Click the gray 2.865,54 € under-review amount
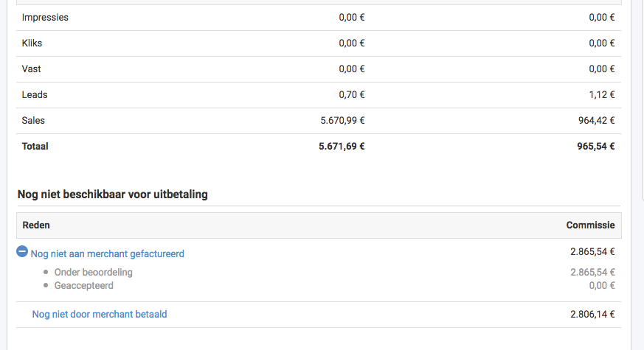 [x=592, y=273]
